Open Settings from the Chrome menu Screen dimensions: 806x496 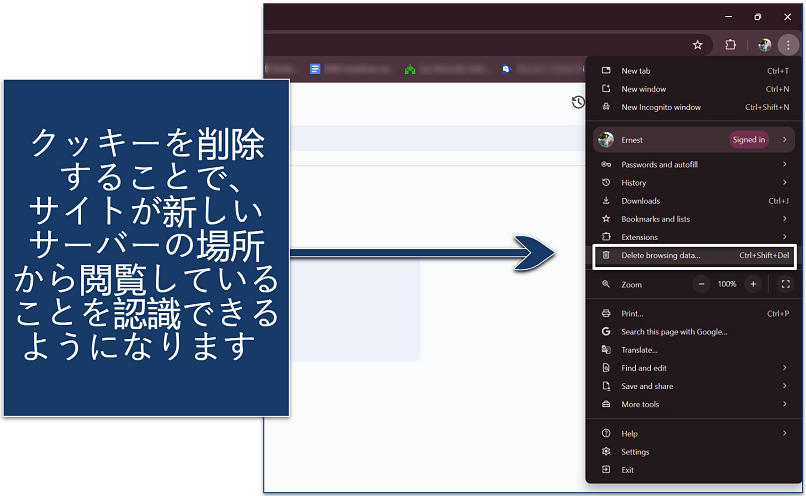coord(635,452)
